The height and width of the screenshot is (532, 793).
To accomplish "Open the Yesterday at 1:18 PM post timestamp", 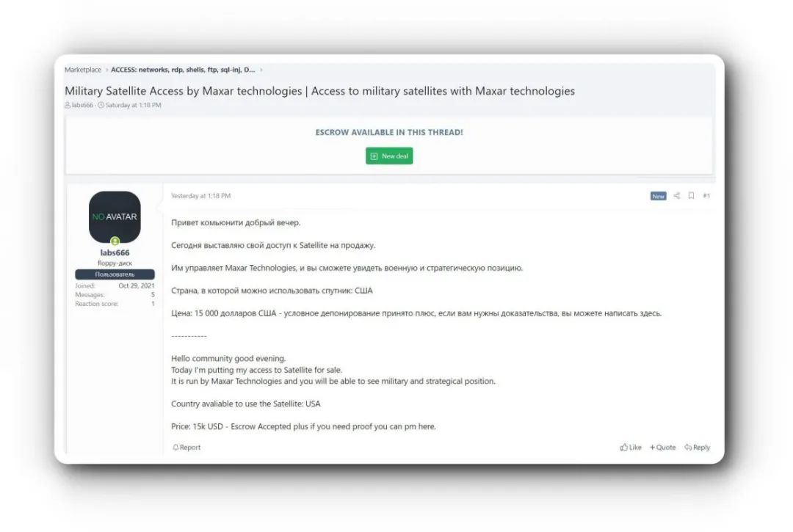I will coord(200,196).
